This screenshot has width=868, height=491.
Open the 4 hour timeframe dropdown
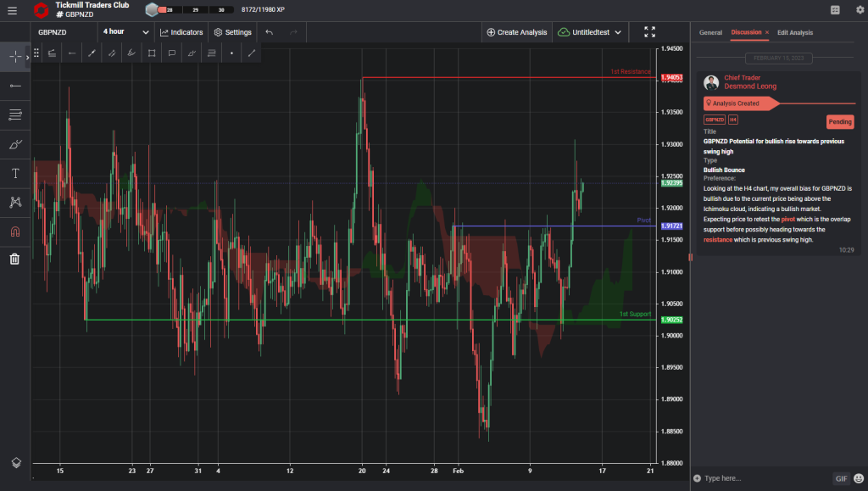point(124,32)
